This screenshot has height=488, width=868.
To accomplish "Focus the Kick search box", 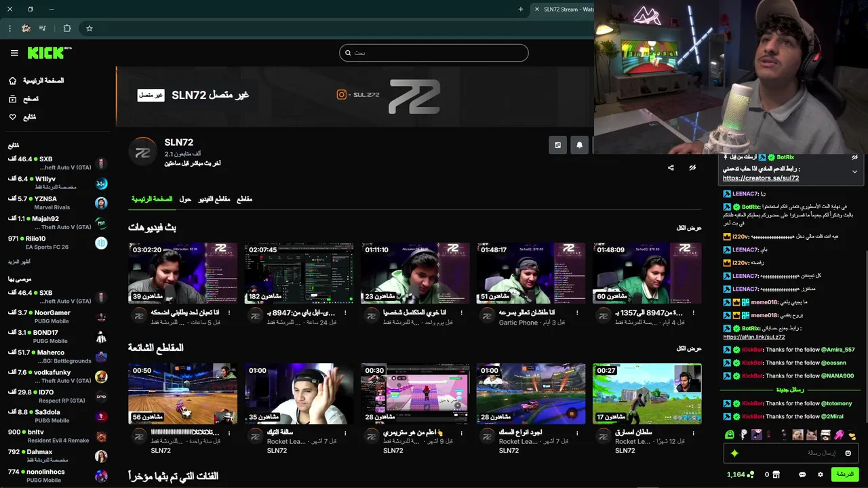I will [434, 53].
